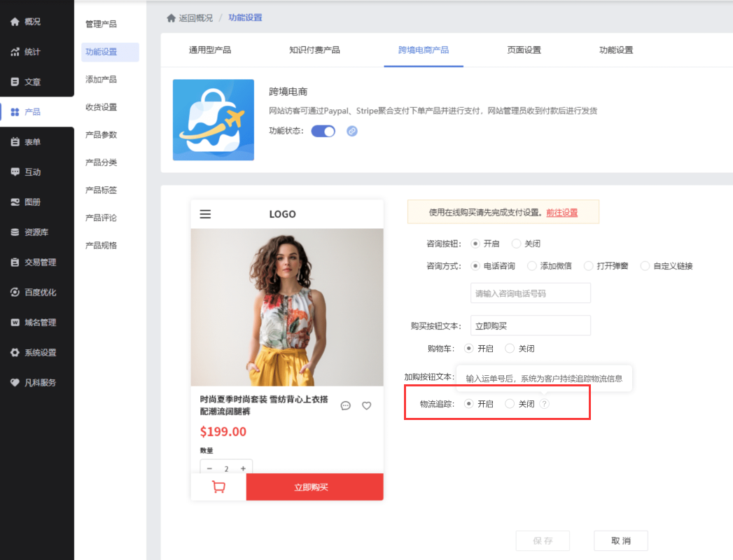Increase quantity with the plus stepper
The height and width of the screenshot is (560, 733).
pos(243,468)
